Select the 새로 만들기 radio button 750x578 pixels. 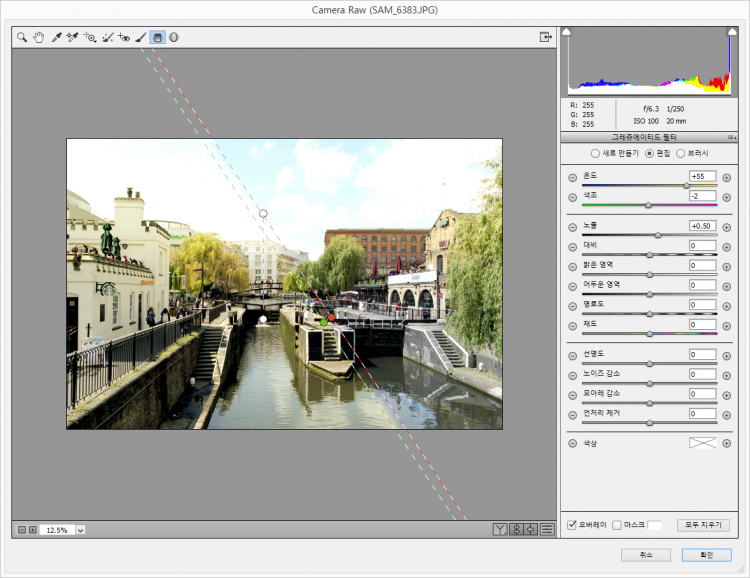click(x=596, y=153)
